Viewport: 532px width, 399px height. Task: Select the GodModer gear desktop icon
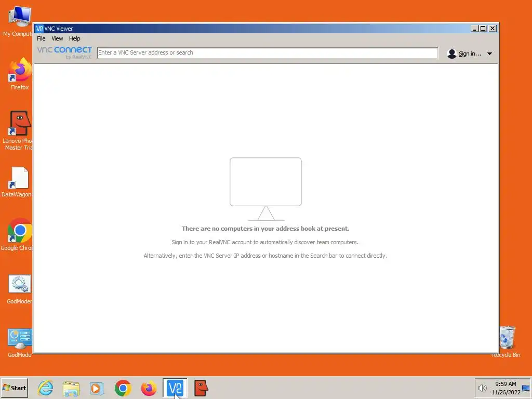click(20, 289)
